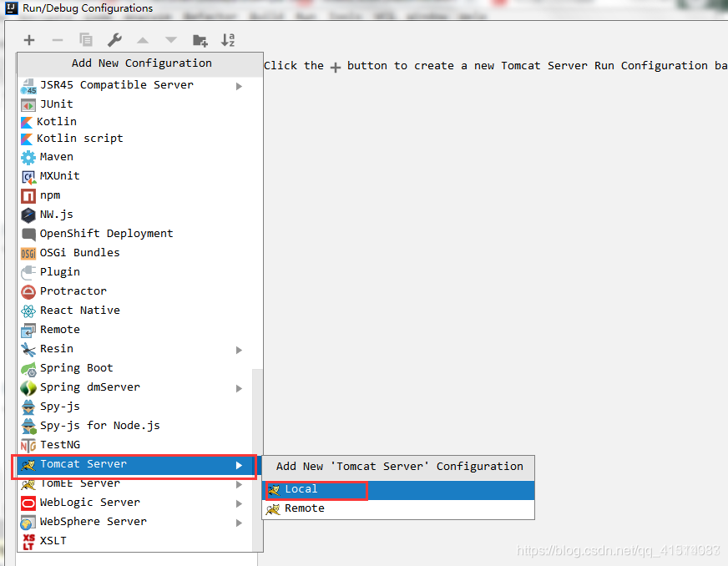
Task: Click the JSR45 Compatible Server icon
Action: [28, 86]
